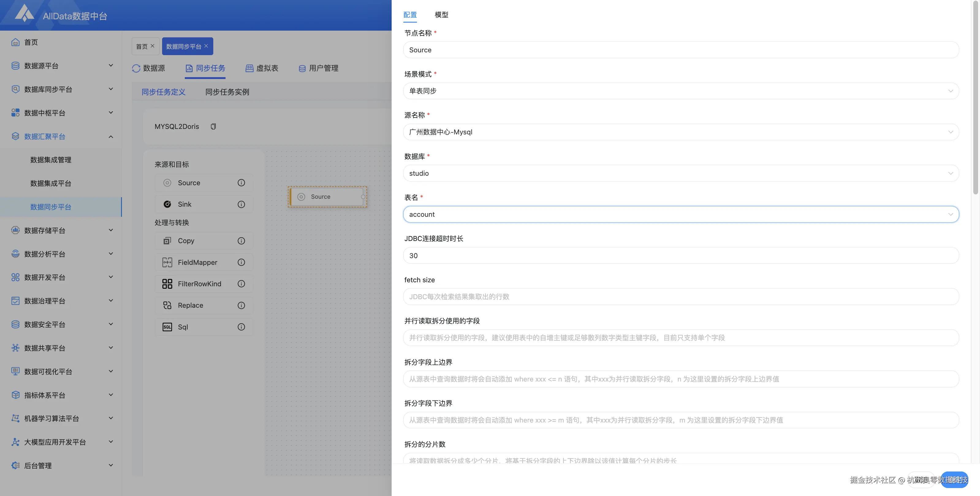Click the info icon beside Sink

click(241, 205)
